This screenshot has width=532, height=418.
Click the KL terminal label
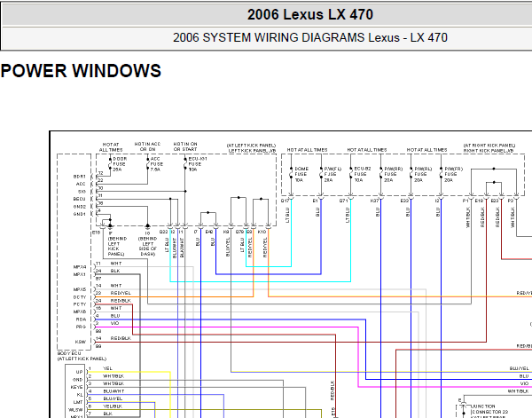click(x=80, y=395)
